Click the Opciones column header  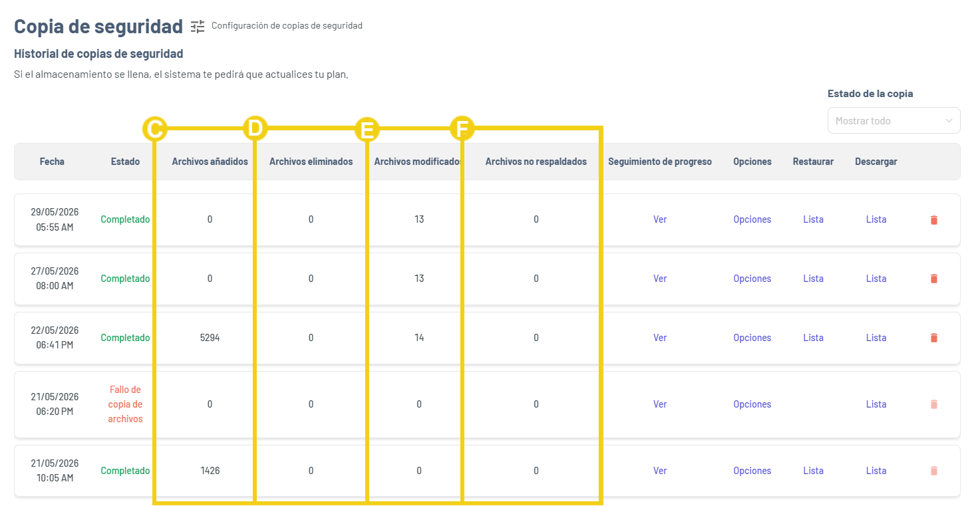click(x=752, y=162)
